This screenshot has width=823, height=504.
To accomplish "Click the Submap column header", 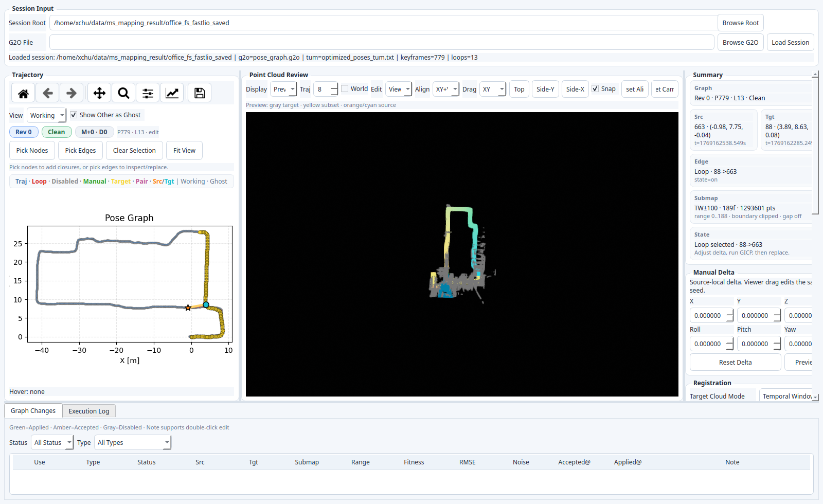I will [x=307, y=462].
